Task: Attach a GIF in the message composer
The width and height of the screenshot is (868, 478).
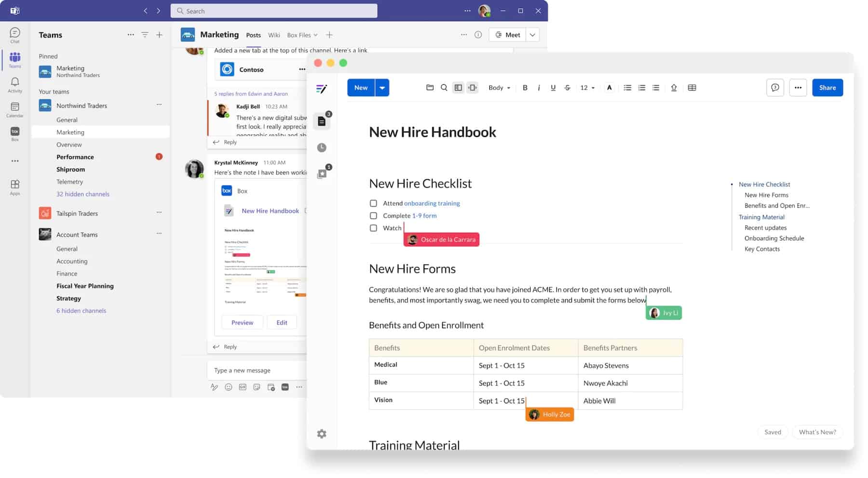Action: (243, 387)
